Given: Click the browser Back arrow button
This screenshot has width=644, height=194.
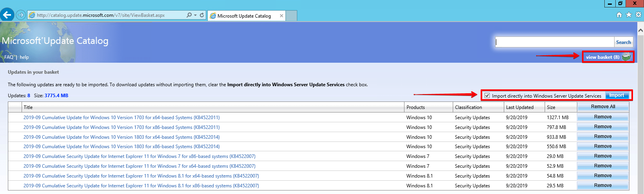Looking at the screenshot, I should (7, 15).
